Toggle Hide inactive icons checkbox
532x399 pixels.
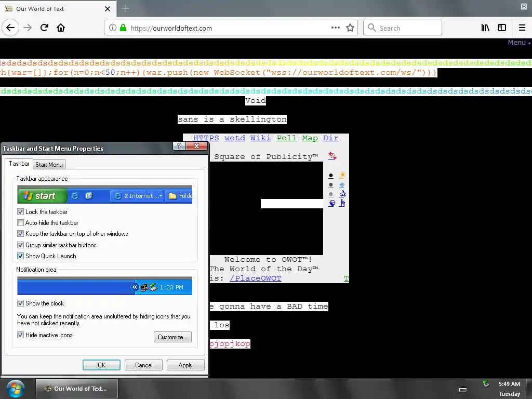(20, 335)
